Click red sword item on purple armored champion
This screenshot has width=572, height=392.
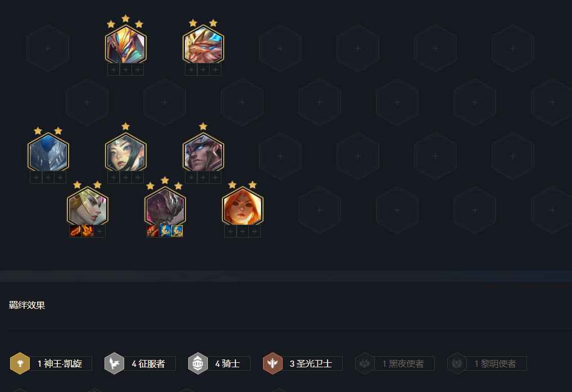(152, 231)
